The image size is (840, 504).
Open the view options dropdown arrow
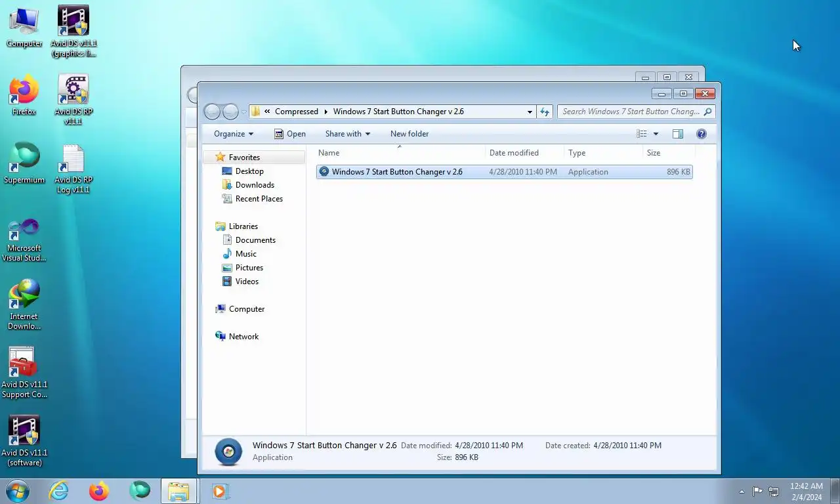(x=656, y=134)
